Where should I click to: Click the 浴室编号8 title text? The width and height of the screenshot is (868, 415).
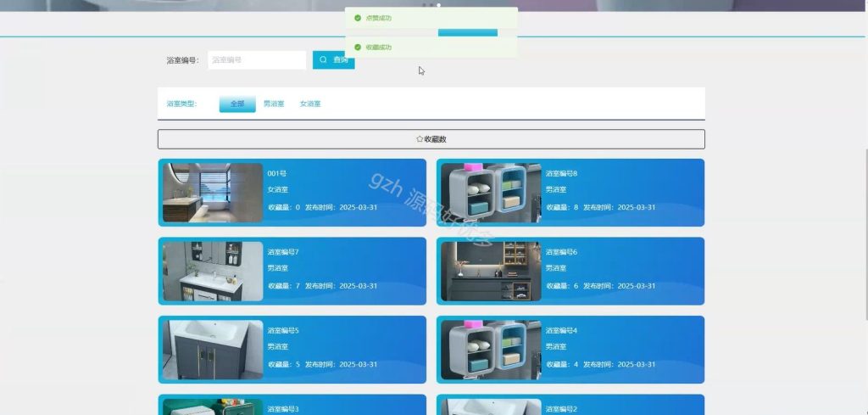tap(561, 173)
